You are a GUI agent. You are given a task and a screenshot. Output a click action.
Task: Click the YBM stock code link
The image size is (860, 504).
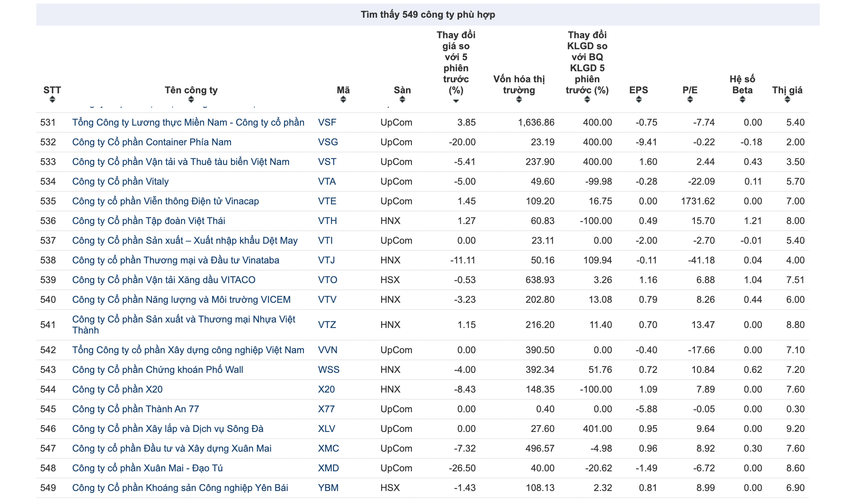[x=328, y=488]
